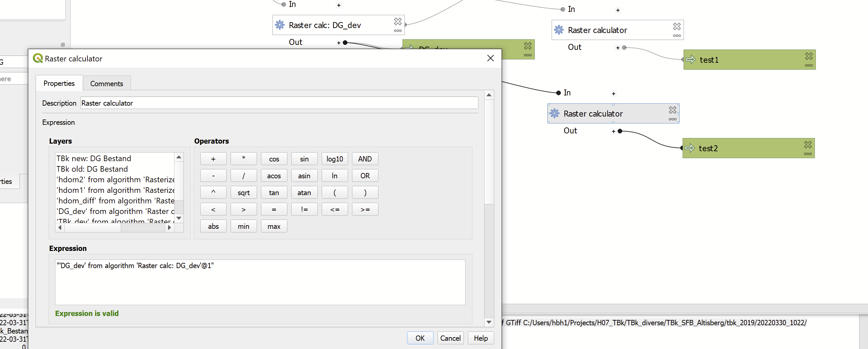Expand In section of selected Raster calculator
This screenshot has height=349, width=868.
coord(613,94)
